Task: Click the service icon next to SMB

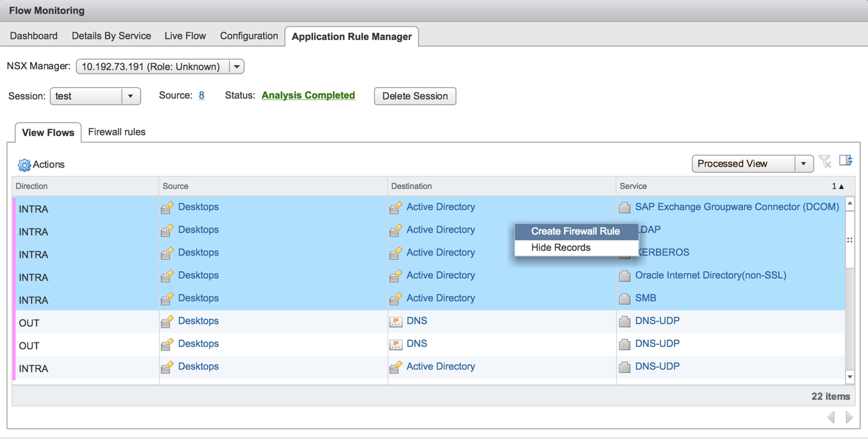Action: [624, 298]
